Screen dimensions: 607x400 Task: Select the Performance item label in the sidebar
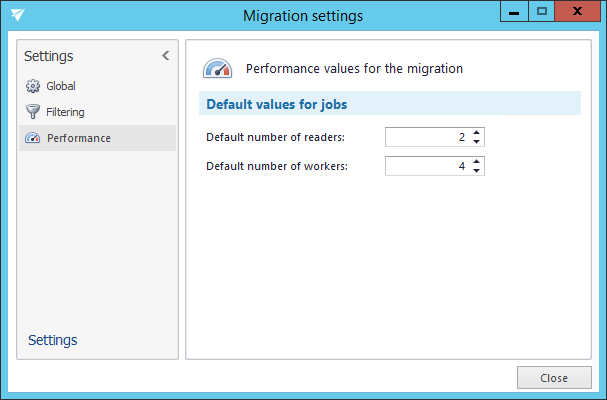click(x=78, y=138)
